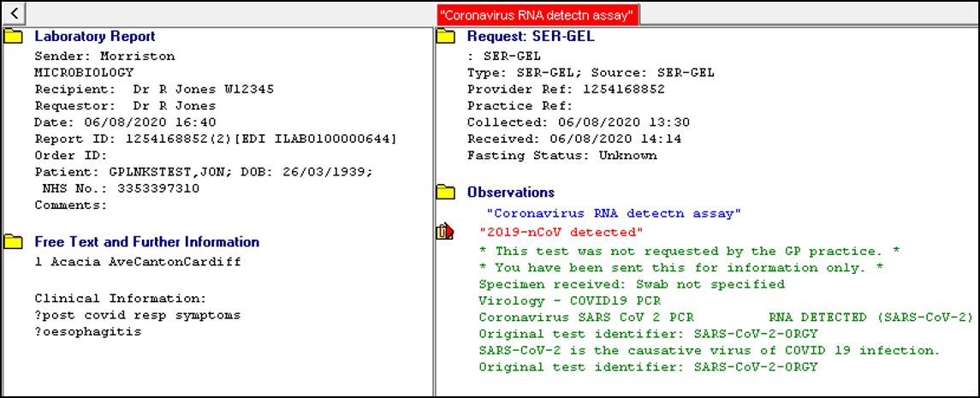Click the abnormal result flag icon beside 2019-nCoV detected
This screenshot has height=398, width=980.
[444, 233]
